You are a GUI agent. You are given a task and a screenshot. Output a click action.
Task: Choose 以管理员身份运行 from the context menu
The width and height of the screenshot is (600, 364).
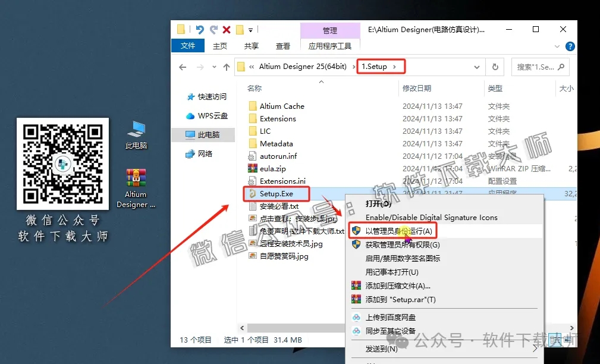pyautogui.click(x=397, y=230)
